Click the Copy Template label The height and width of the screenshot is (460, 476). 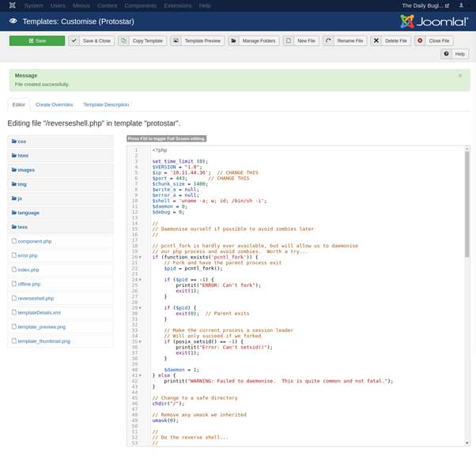pyautogui.click(x=148, y=40)
